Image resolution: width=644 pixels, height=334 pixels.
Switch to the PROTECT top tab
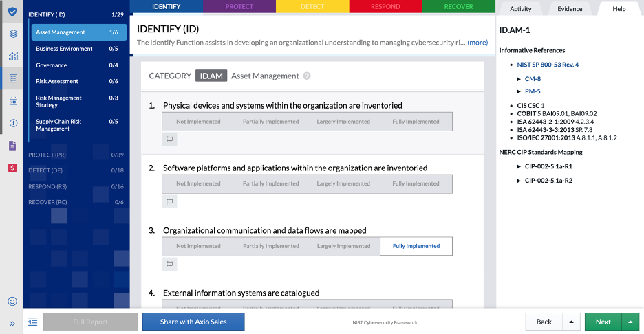[239, 7]
